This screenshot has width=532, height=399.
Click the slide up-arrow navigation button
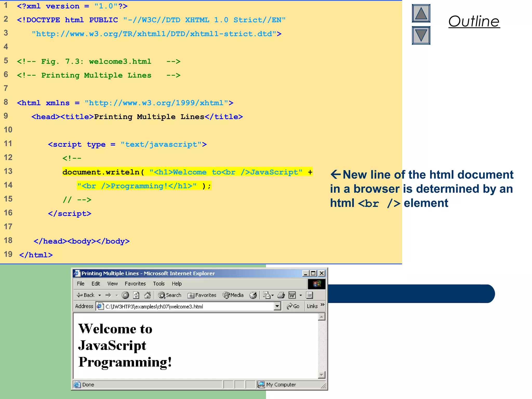click(421, 13)
